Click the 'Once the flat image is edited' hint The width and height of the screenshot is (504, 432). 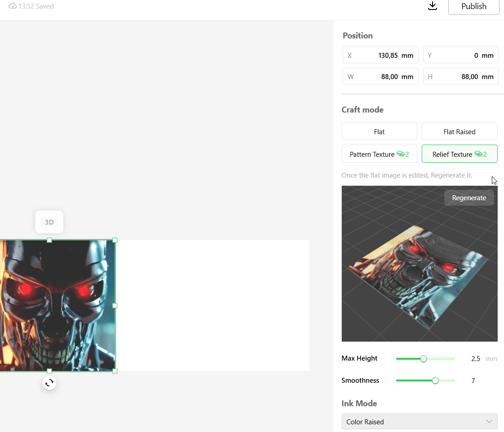click(x=407, y=175)
